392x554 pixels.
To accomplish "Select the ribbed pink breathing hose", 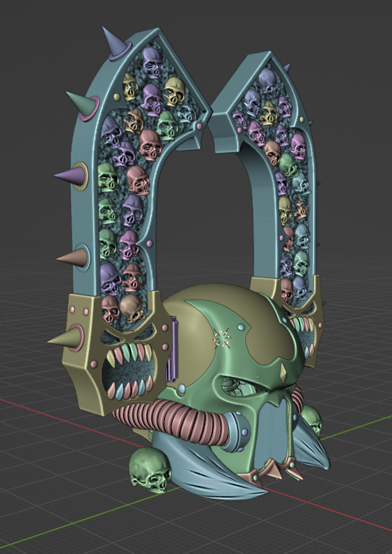I will (x=173, y=421).
